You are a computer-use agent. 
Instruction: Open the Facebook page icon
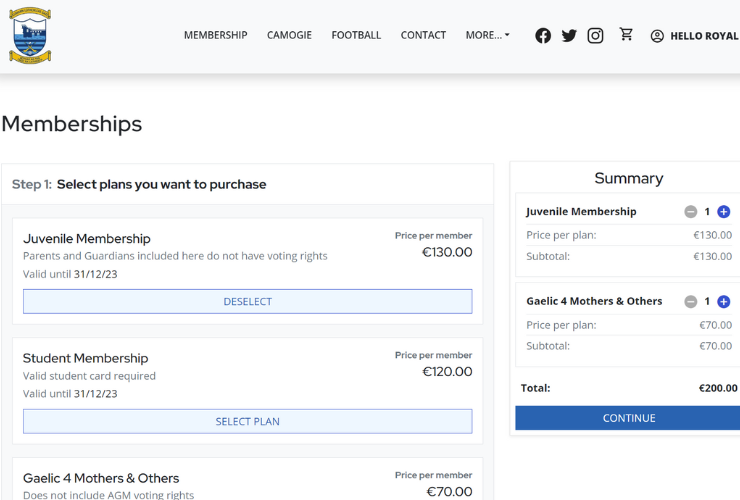point(543,35)
